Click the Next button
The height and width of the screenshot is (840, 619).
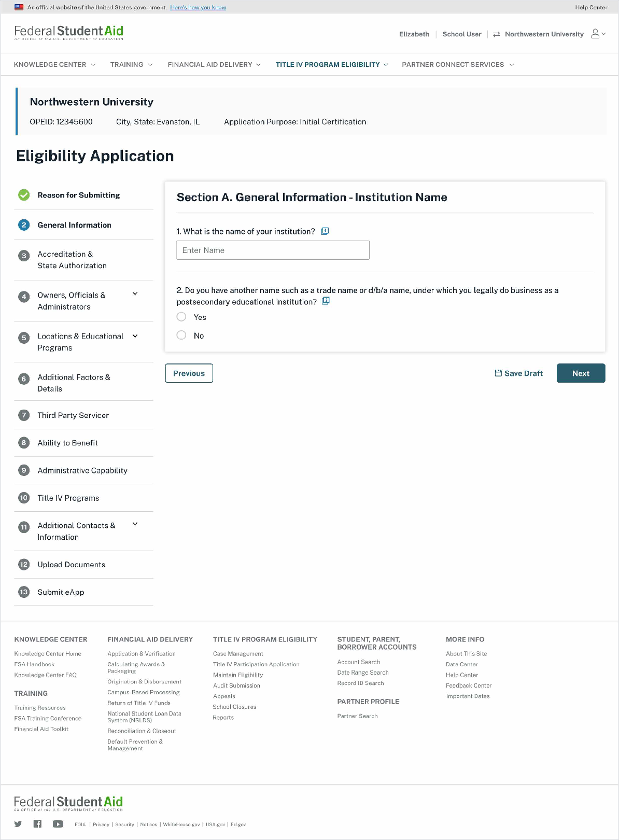pos(581,373)
